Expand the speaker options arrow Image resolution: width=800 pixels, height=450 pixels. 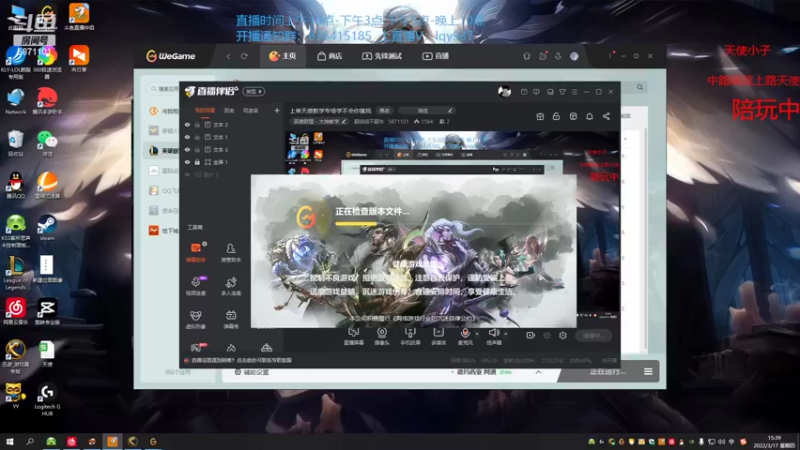pos(506,334)
